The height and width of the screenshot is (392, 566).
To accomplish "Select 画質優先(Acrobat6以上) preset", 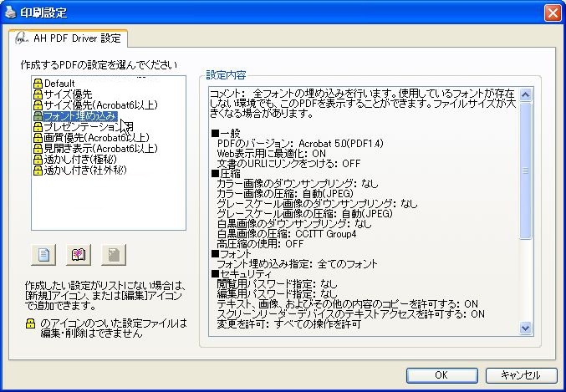I will (96, 138).
